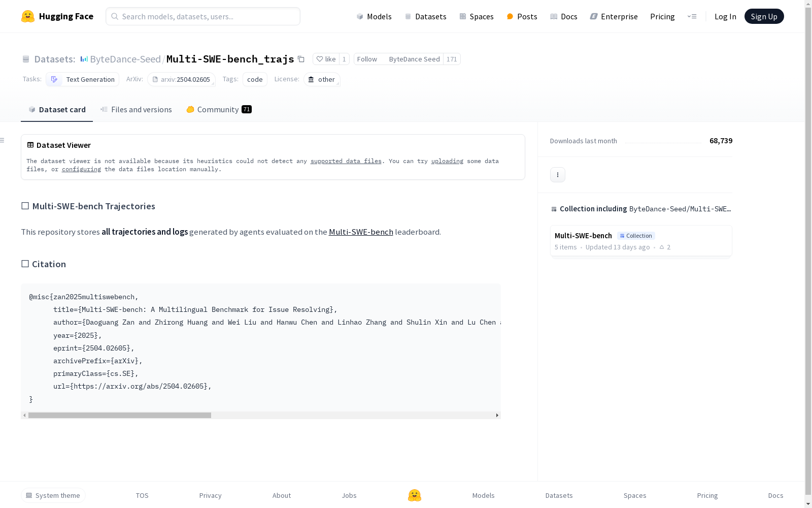The width and height of the screenshot is (812, 508).
Task: Open the Multi-SWE-bench_trajs title link
Action: coord(230,59)
